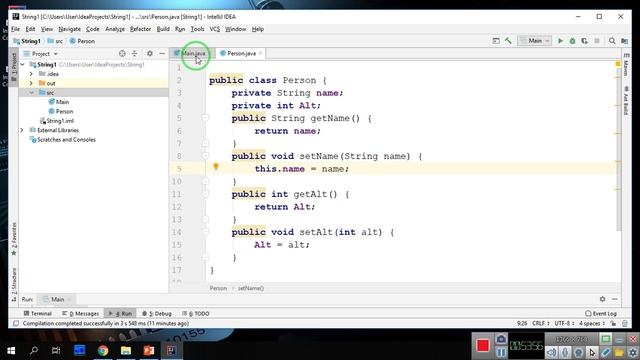Open the VCS menu

point(214,29)
